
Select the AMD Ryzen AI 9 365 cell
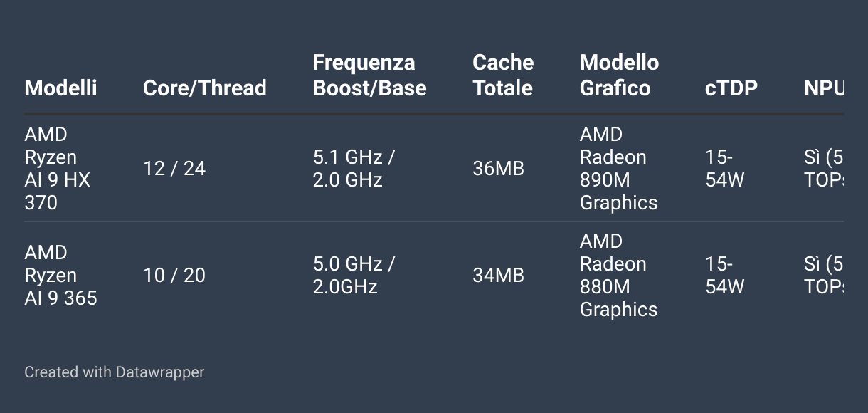click(x=60, y=276)
